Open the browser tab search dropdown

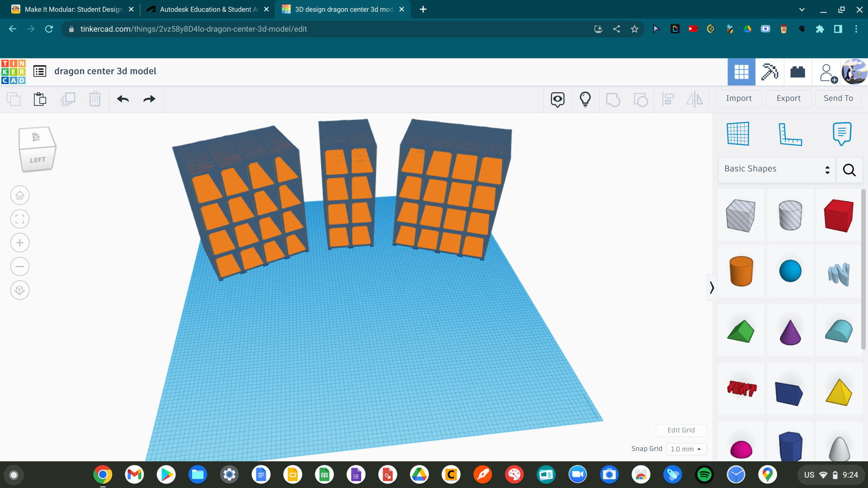802,9
